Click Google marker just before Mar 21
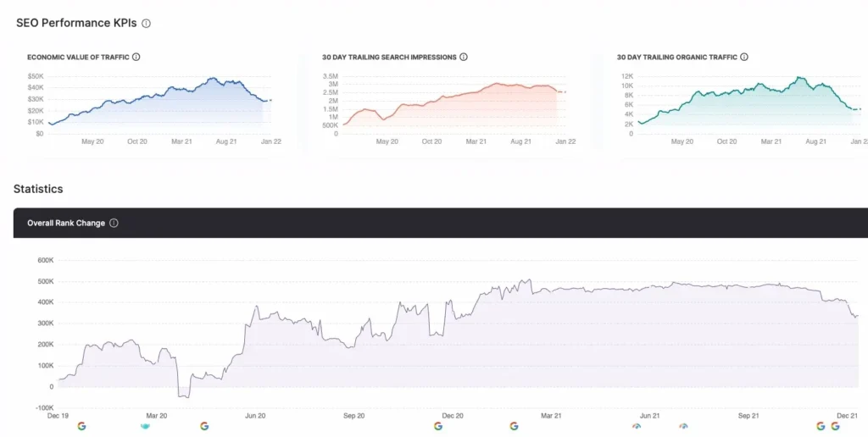Image resolution: width=868 pixels, height=437 pixels. click(x=514, y=426)
